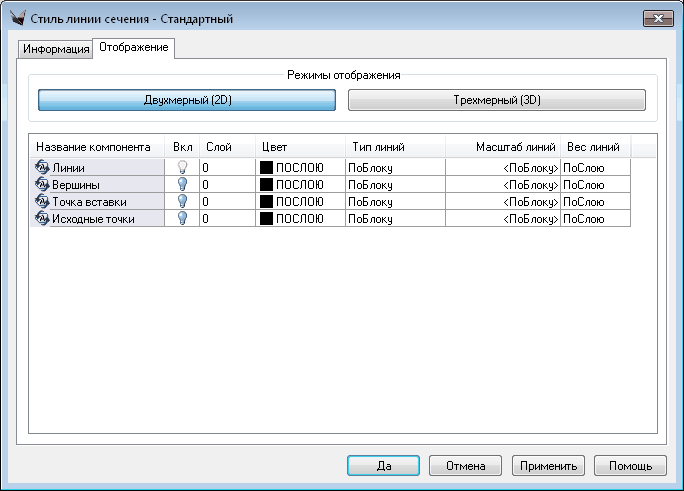
Task: Click the Линии component icon
Action: [x=42, y=168]
